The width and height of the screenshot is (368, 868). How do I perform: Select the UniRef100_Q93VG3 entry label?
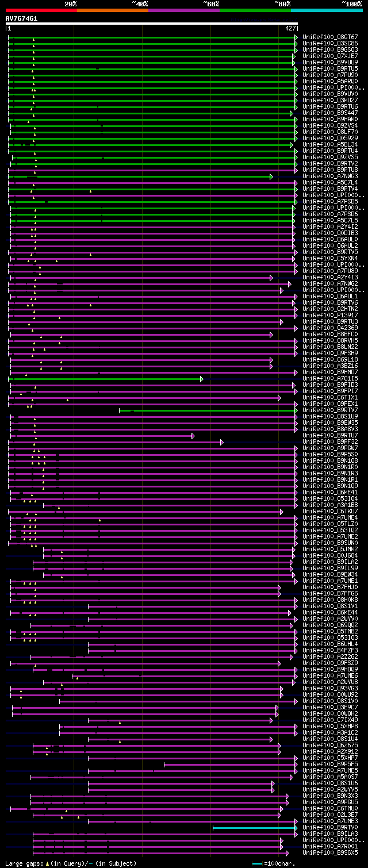(x=330, y=688)
